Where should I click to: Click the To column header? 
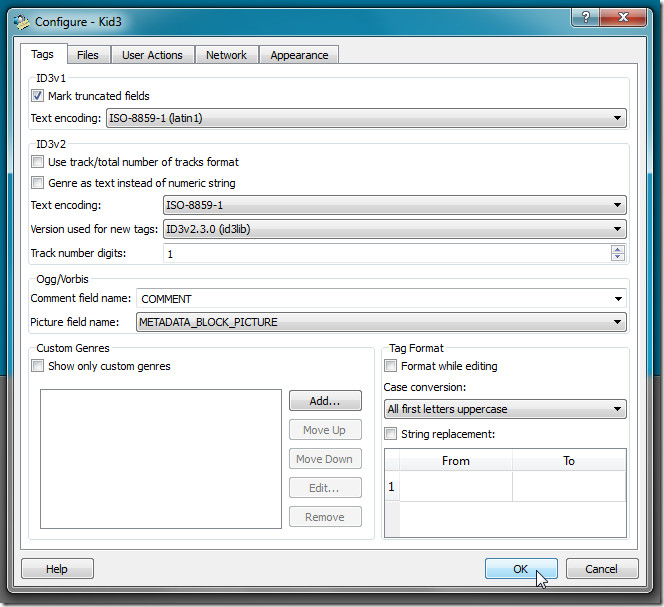(569, 461)
